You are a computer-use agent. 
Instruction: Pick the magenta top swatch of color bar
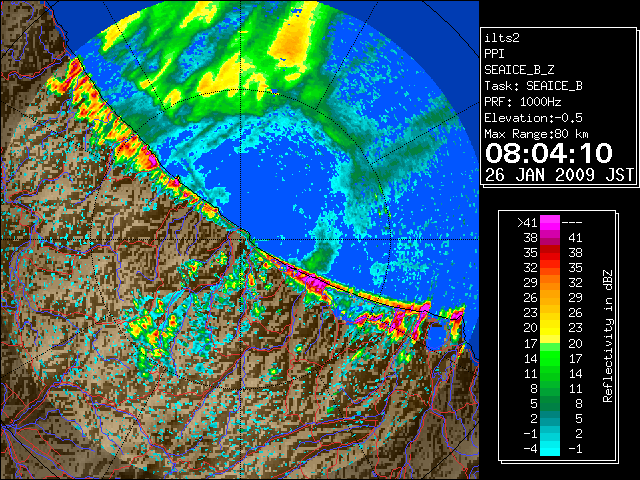coord(550,223)
